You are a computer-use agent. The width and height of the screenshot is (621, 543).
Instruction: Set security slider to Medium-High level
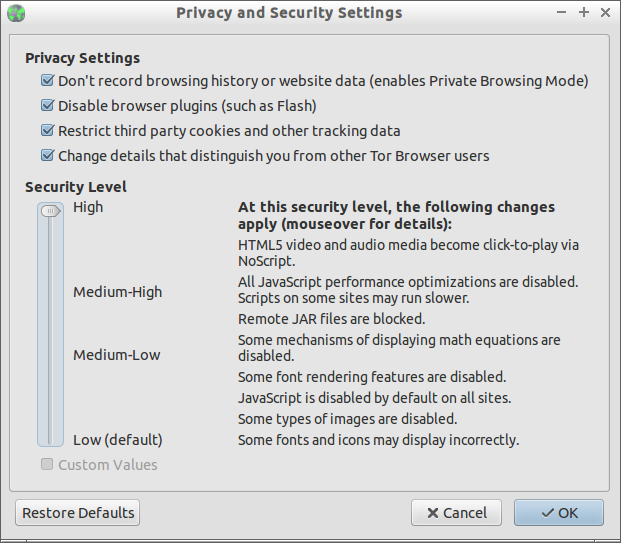[50, 292]
